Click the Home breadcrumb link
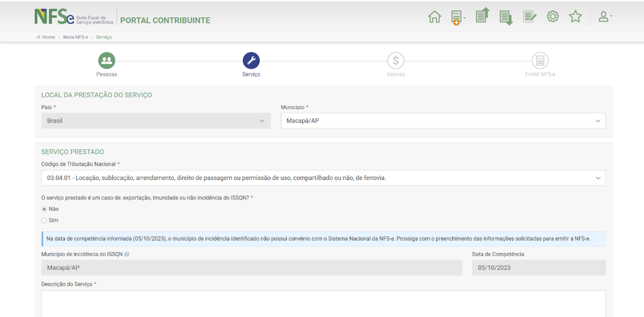The width and height of the screenshot is (644, 317). coord(49,37)
